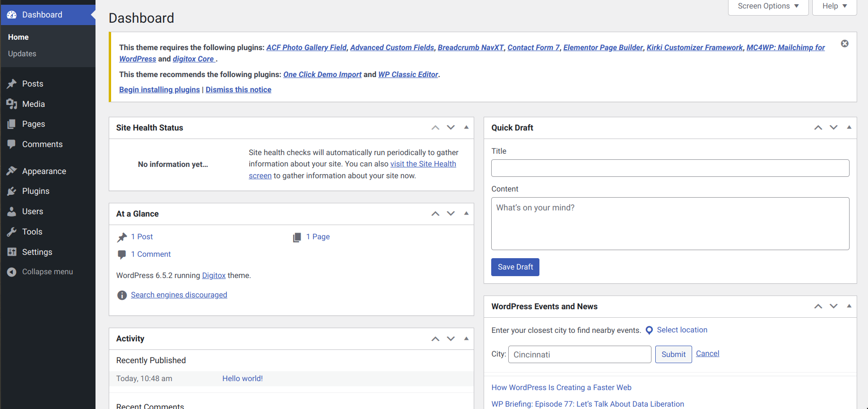Screen dimensions: 868x409
Task: Click the Media icon in sidebar
Action: click(x=12, y=104)
